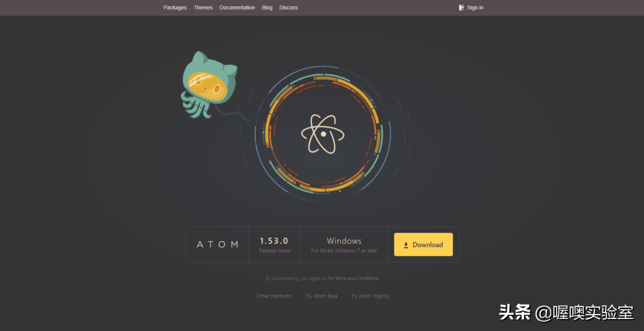Screen dimensions: 644x331
Task: Open Other platforms link
Action: tap(274, 296)
